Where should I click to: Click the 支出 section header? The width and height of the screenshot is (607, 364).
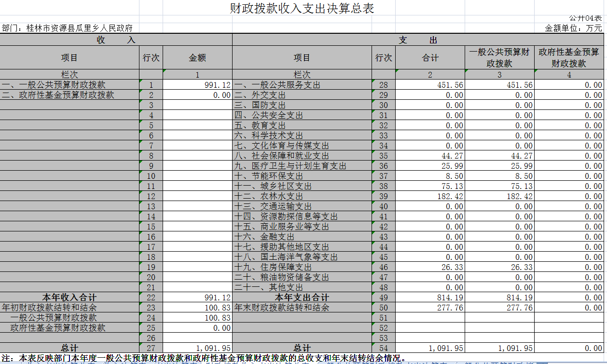pyautogui.click(x=417, y=40)
